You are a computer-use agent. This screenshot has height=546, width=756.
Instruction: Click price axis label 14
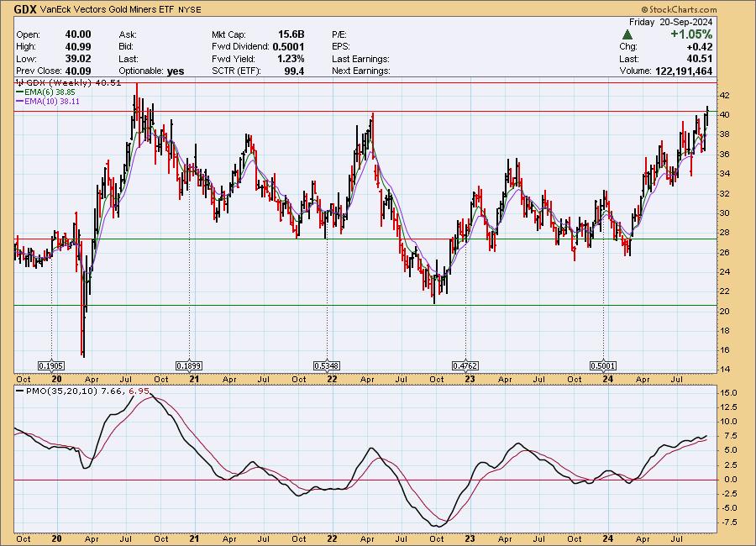(x=724, y=370)
